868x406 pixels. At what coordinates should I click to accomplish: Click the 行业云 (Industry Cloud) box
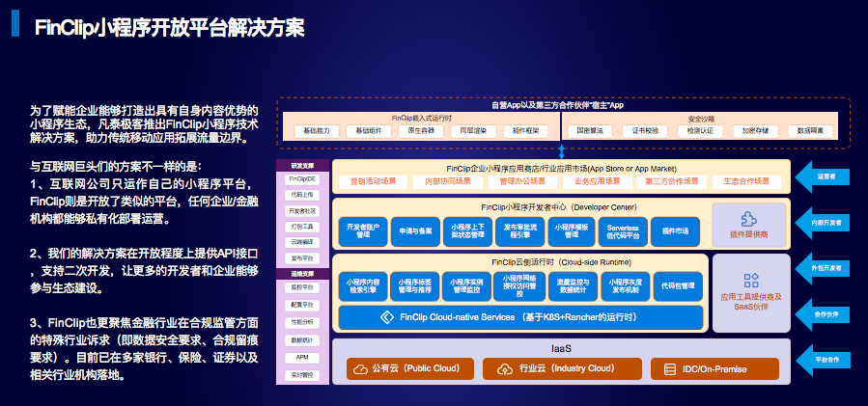562,368
